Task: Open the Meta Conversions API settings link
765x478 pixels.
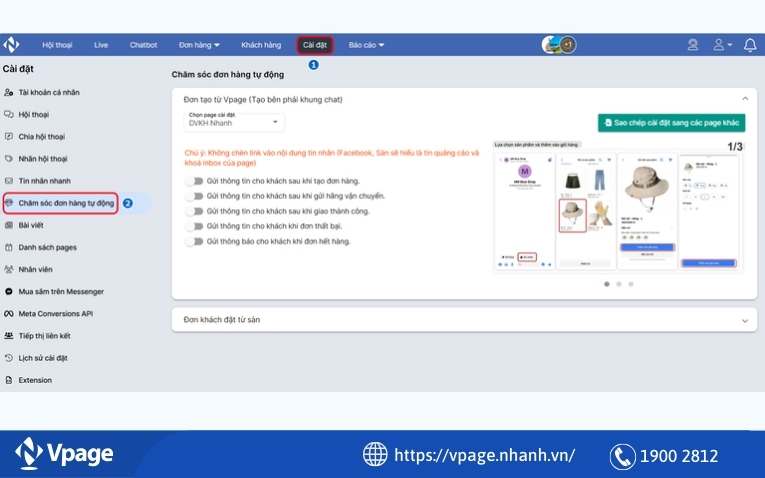Action: [56, 314]
